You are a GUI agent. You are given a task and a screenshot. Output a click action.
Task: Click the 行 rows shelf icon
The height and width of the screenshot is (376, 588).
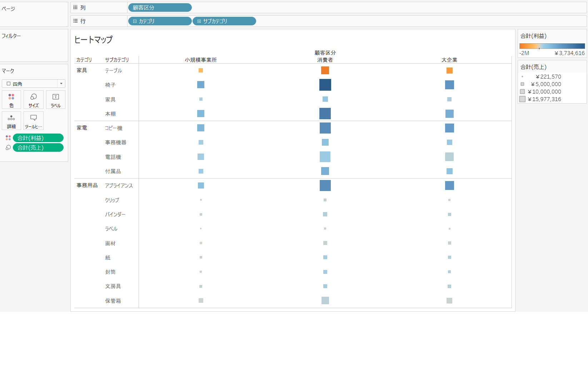click(75, 21)
